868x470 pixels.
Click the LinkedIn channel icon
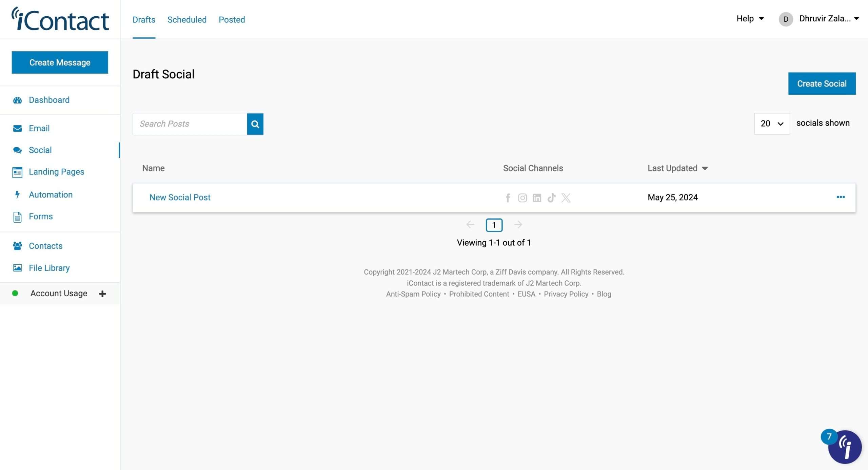[x=537, y=198]
